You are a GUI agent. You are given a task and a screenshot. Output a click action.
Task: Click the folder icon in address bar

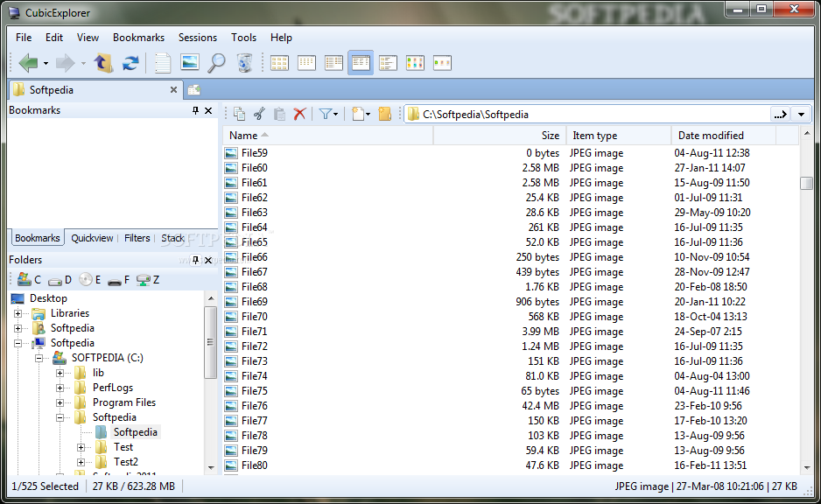(414, 114)
